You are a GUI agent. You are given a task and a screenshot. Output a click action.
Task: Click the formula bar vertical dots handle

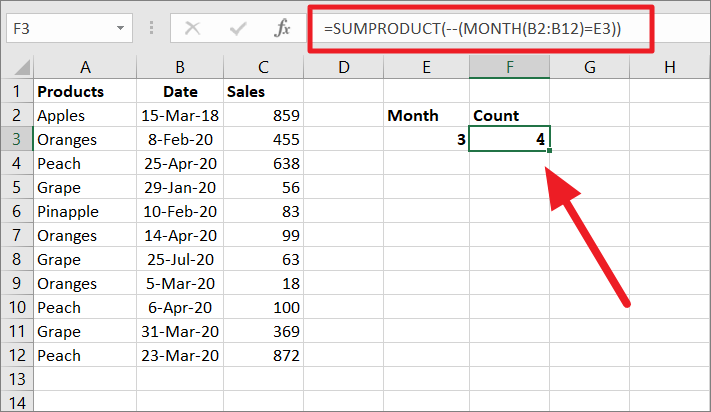point(151,28)
